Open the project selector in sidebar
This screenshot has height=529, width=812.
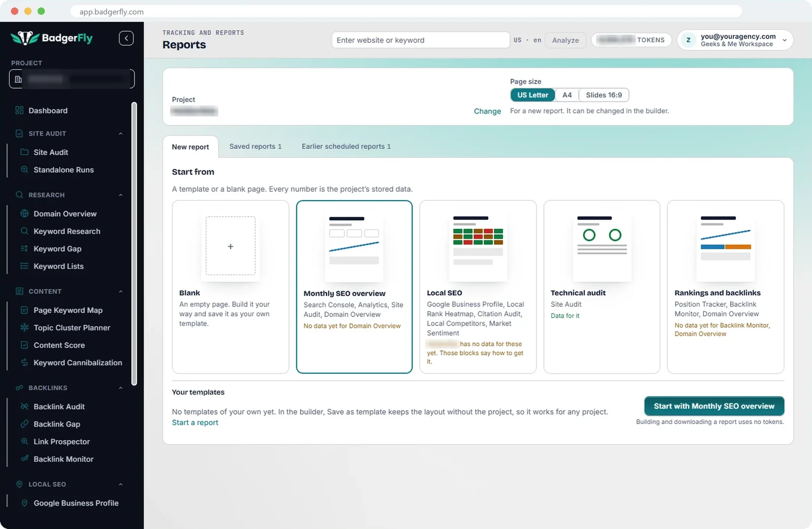coord(72,79)
